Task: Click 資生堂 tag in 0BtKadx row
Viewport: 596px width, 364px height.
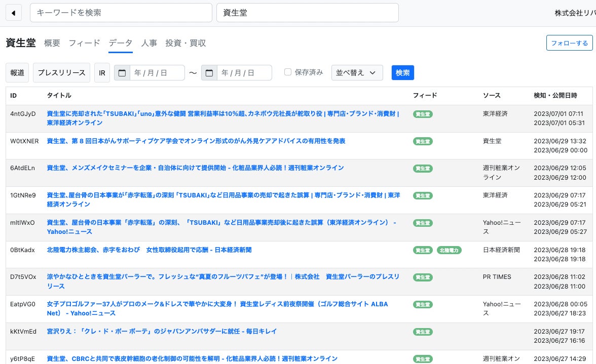Action: [x=423, y=251]
